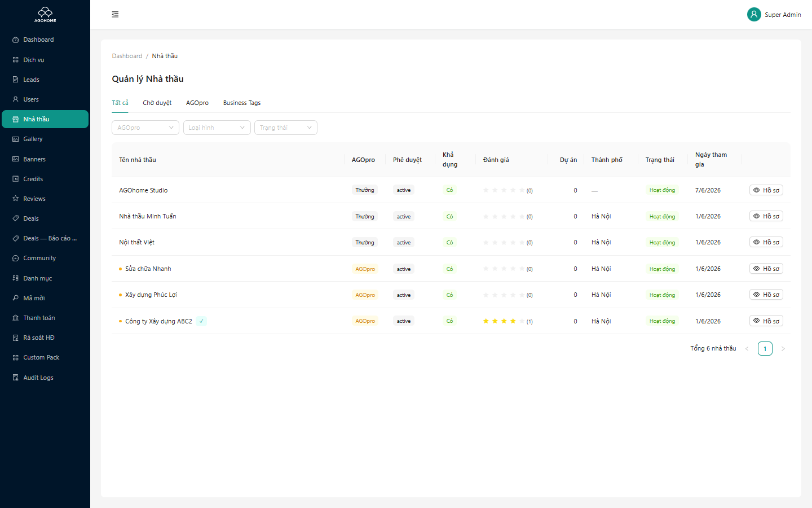Click the eye icon in Nội thất Việt row
Viewport: 812px width, 508px height.
(x=757, y=242)
